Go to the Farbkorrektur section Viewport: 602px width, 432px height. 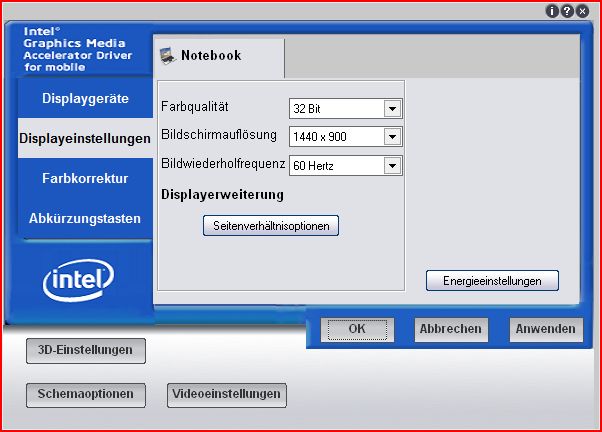[85, 178]
